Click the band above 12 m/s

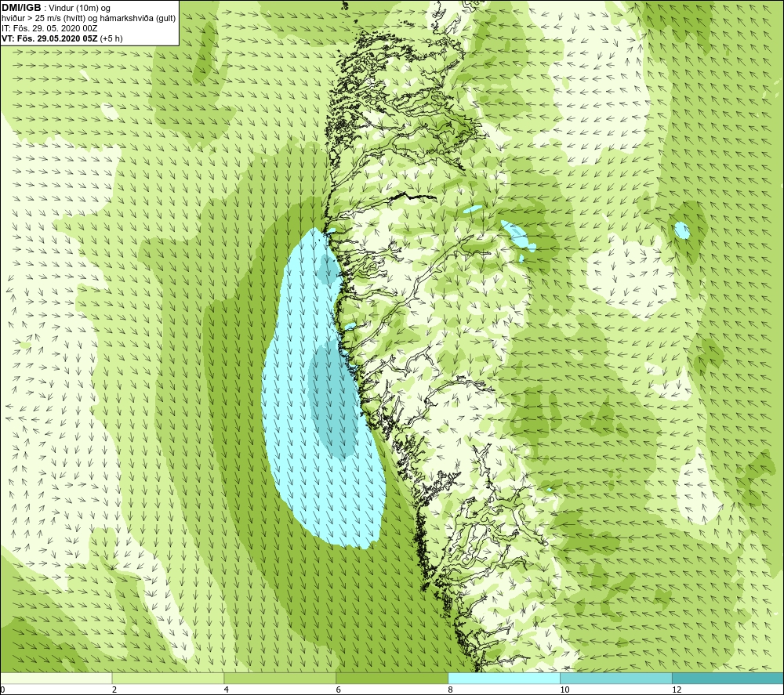[x=728, y=678]
